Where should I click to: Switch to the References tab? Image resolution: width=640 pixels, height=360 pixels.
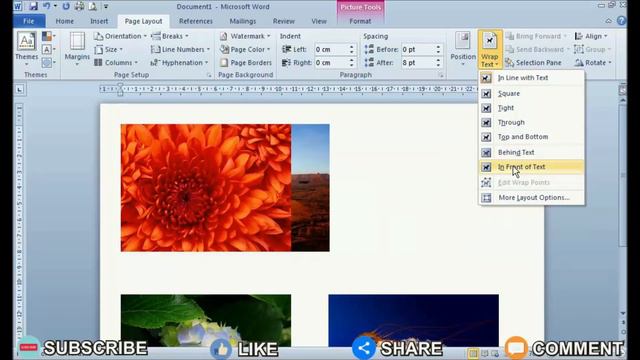196,21
